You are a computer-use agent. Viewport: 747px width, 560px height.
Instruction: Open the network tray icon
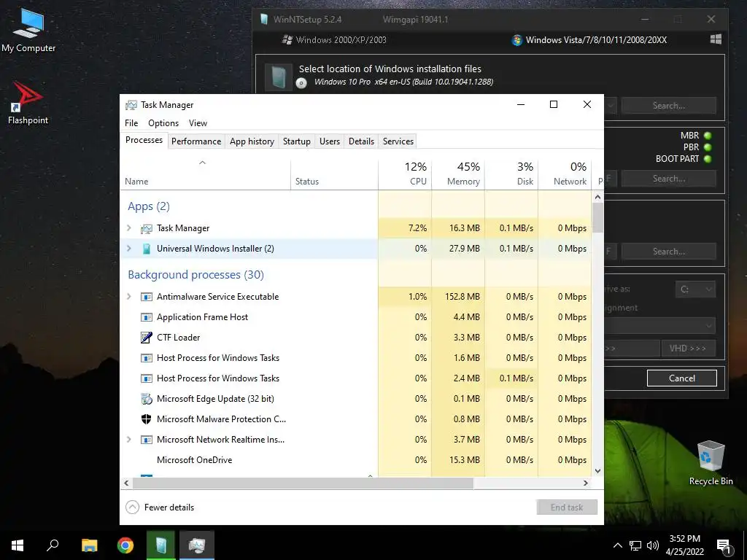635,545
